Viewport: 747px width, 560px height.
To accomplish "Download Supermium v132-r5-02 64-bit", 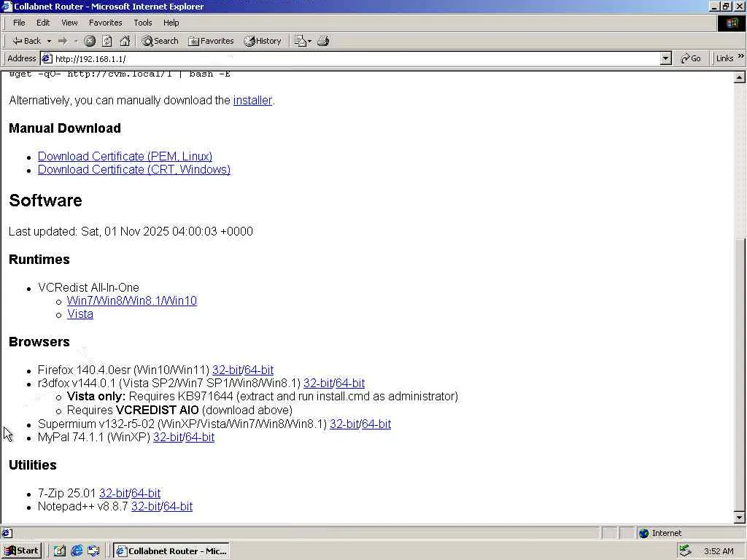I will (376, 424).
